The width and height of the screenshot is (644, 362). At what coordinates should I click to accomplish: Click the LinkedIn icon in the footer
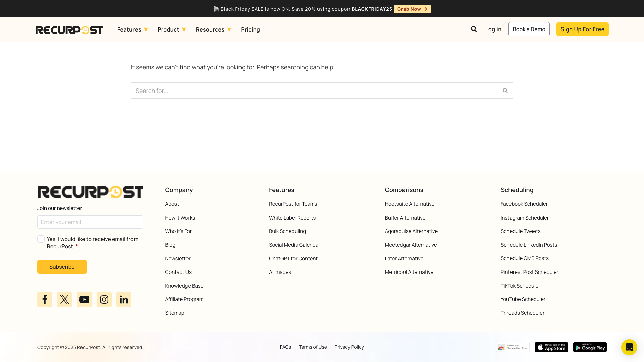[124, 299]
